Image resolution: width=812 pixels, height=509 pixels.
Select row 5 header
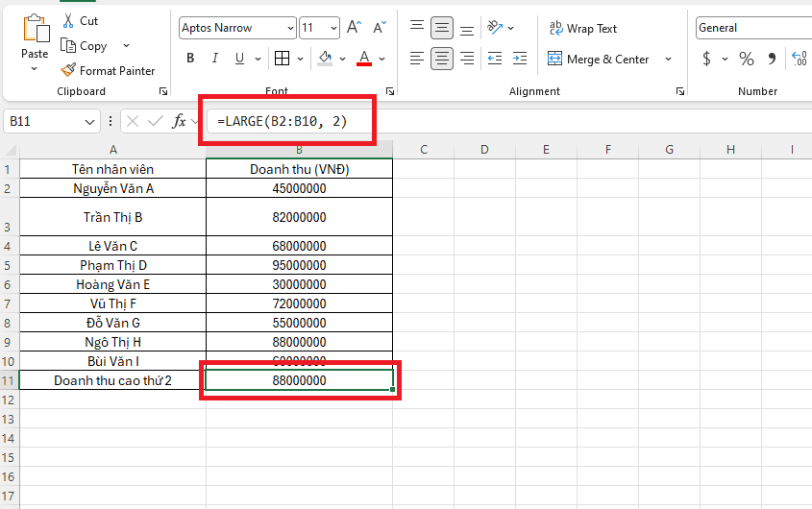[8, 265]
